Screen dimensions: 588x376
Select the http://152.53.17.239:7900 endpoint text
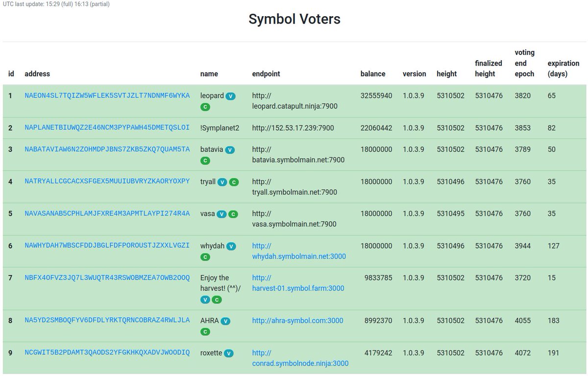click(x=293, y=128)
